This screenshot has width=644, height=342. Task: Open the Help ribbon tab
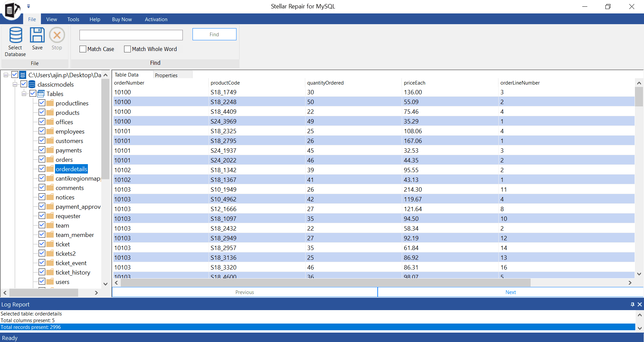coord(95,19)
